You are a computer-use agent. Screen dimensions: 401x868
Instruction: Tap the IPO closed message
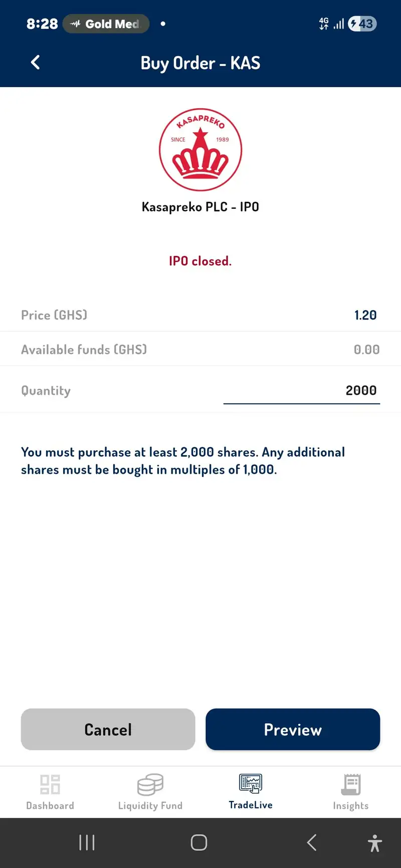(200, 261)
